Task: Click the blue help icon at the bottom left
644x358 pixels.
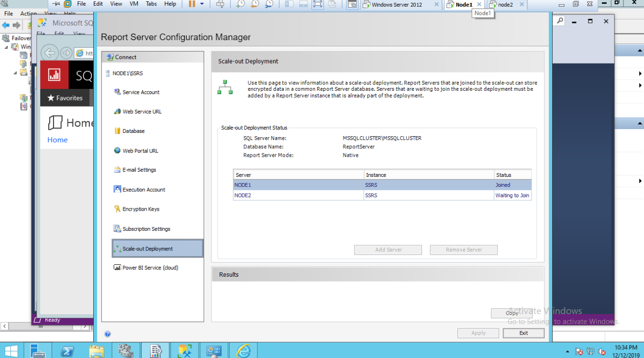Action: (x=108, y=334)
